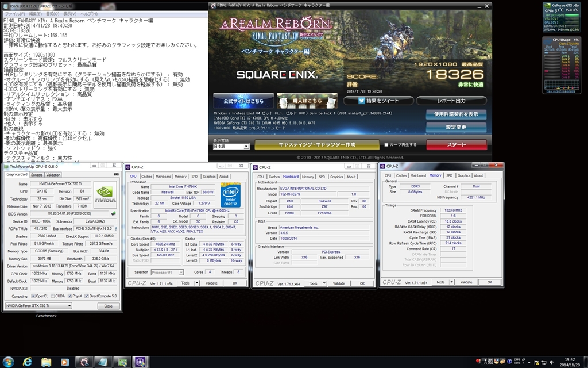The image size is (588, 368).
Task: Click the 購入はこちら button
Action: pyautogui.click(x=307, y=101)
